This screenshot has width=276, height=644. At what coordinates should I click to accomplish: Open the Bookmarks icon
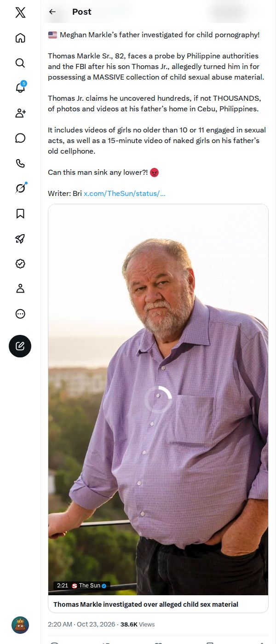(20, 213)
